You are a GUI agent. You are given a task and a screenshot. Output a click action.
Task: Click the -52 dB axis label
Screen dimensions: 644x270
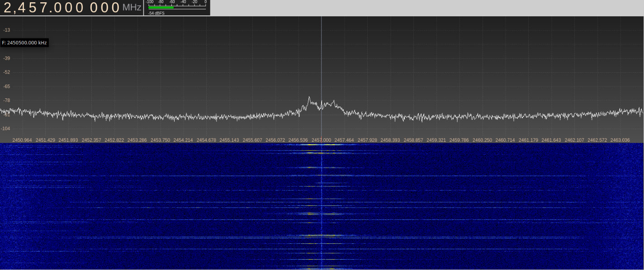[7, 72]
